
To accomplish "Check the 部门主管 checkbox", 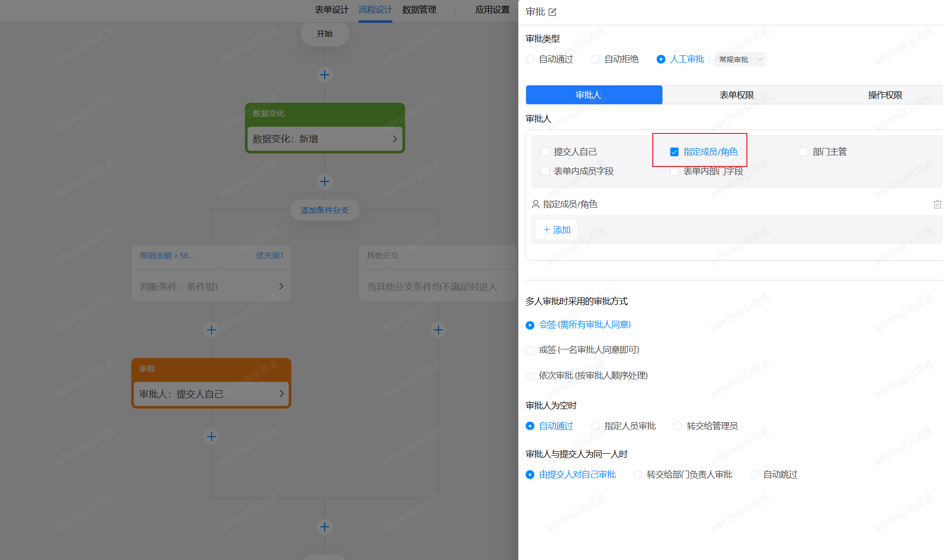I will 804,152.
